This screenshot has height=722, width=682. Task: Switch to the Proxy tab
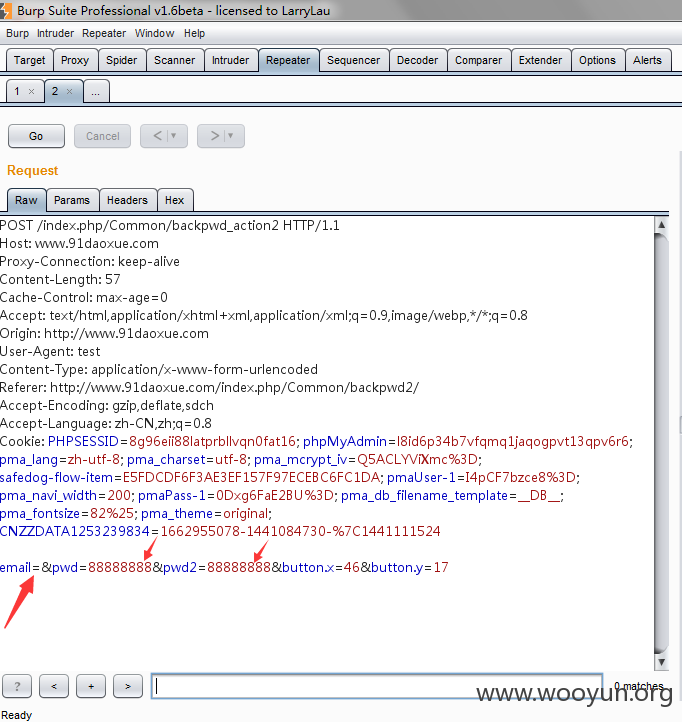[x=75, y=60]
